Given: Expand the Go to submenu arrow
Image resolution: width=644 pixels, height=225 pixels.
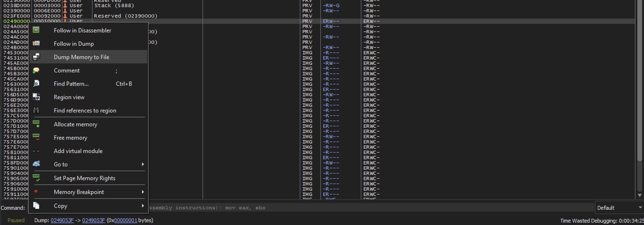Looking at the screenshot, I should (x=143, y=164).
